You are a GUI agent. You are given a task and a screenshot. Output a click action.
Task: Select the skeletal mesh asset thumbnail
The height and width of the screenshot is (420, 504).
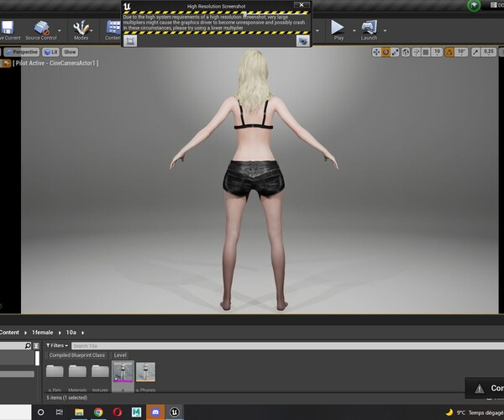coord(123,372)
